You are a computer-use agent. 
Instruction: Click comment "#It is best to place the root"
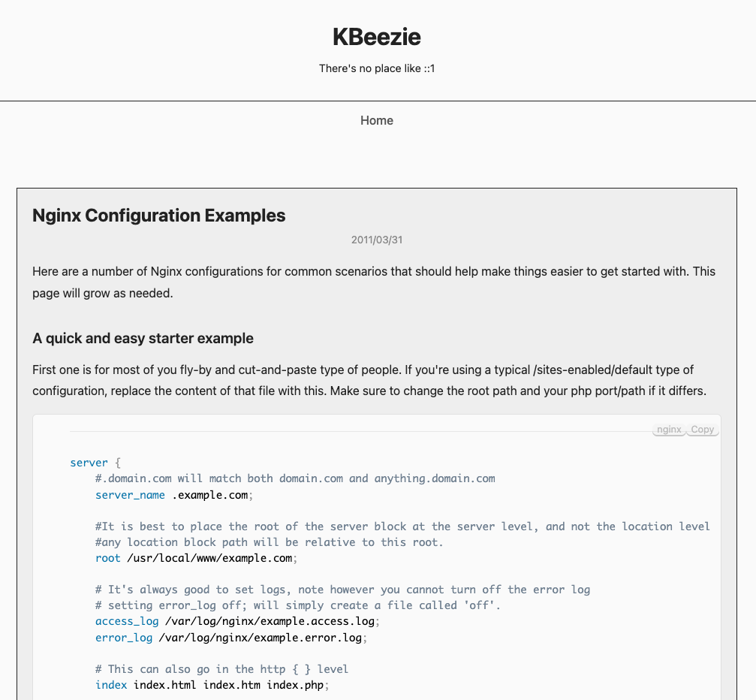pyautogui.click(x=402, y=527)
